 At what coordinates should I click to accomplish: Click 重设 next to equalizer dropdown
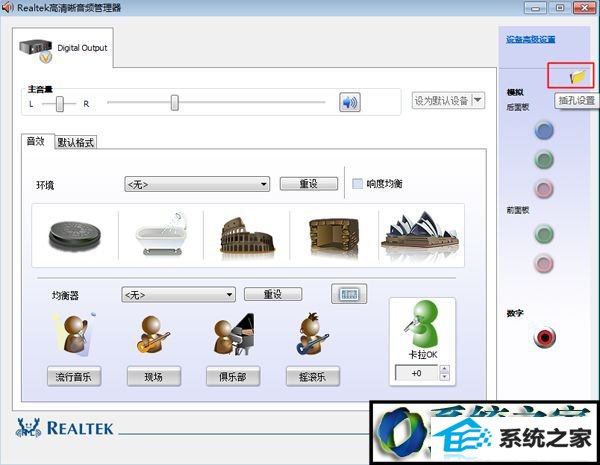coord(273,294)
